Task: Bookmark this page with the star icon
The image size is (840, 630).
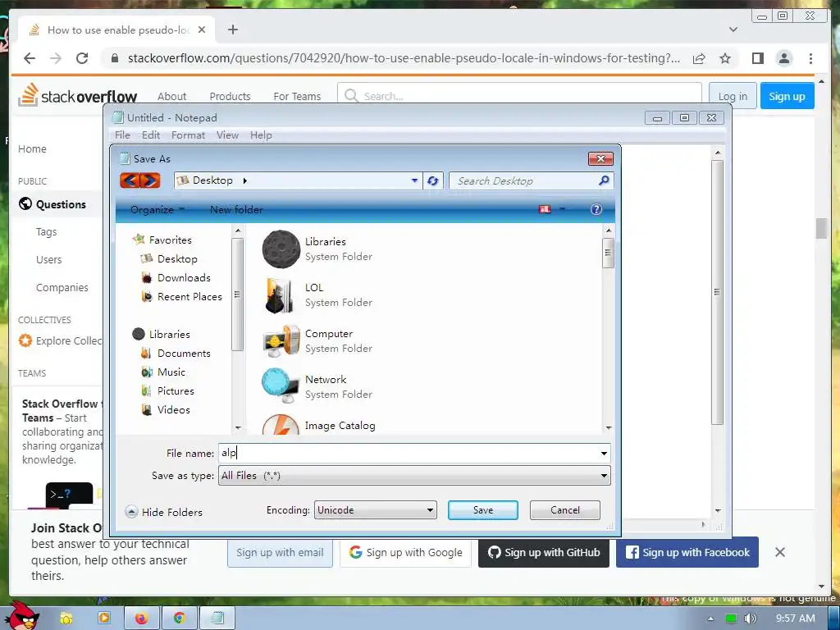Action: click(725, 58)
